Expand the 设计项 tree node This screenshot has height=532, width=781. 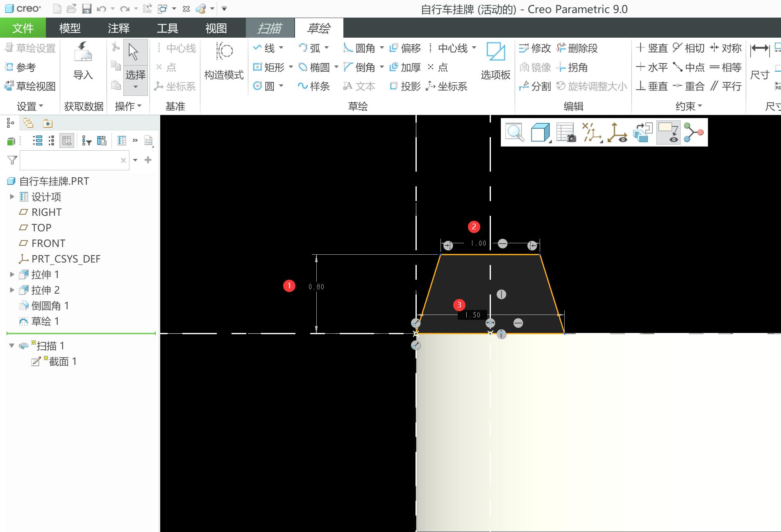click(12, 197)
